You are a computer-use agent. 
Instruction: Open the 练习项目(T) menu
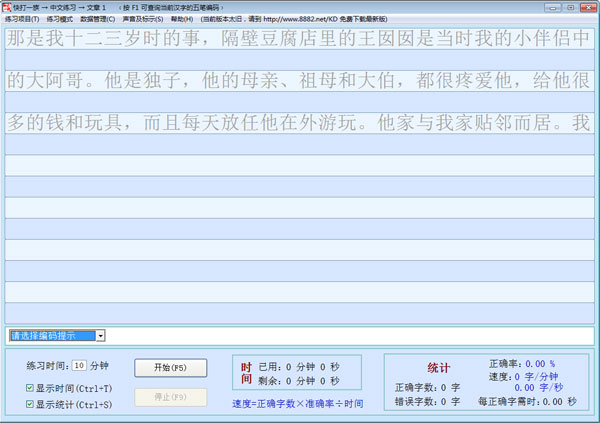(22, 19)
